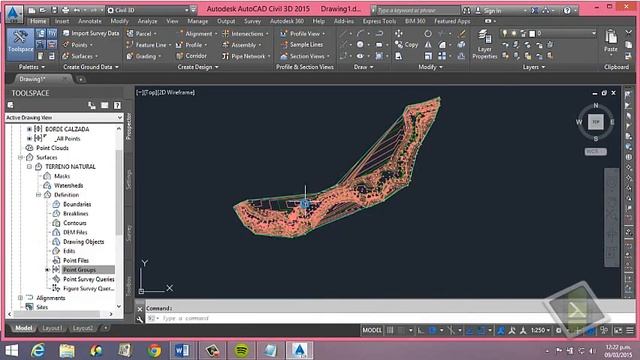Click Import Survey Data

pyautogui.click(x=91, y=33)
